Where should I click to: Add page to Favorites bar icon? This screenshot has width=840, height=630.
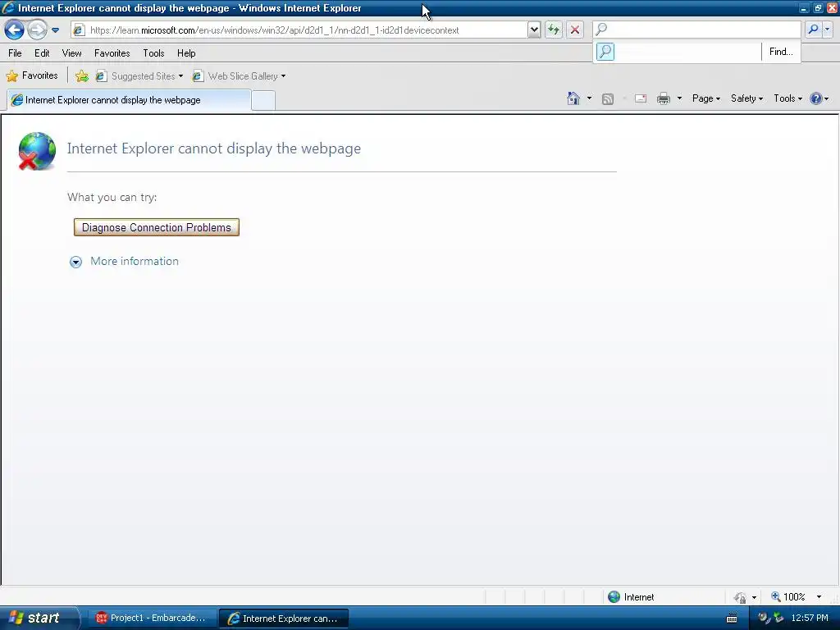coord(82,76)
